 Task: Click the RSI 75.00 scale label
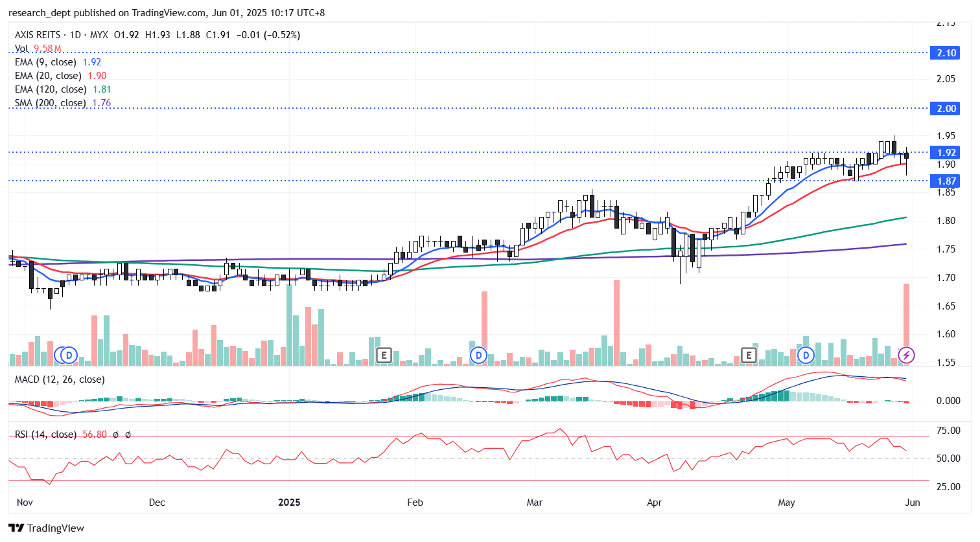949,431
